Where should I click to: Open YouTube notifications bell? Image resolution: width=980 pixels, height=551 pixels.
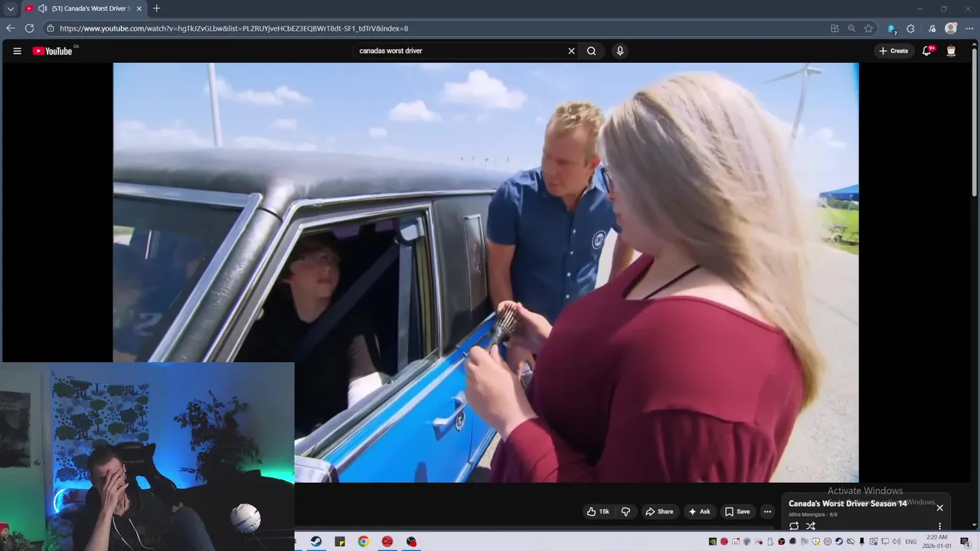(926, 51)
